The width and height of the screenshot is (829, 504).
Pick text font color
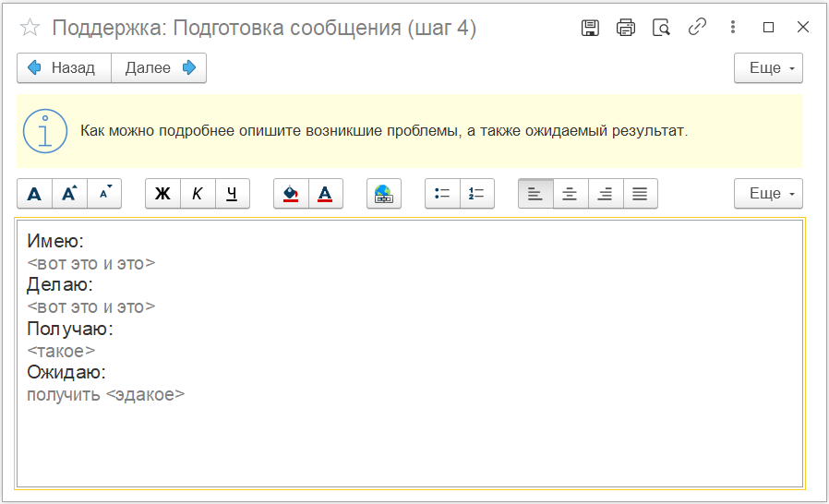(325, 194)
